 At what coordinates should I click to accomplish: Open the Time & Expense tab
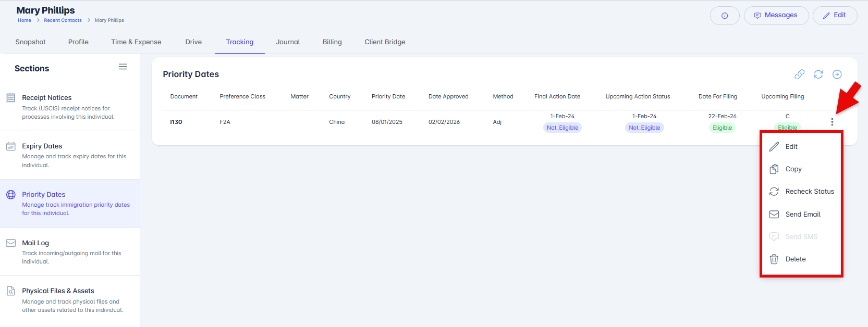point(136,42)
